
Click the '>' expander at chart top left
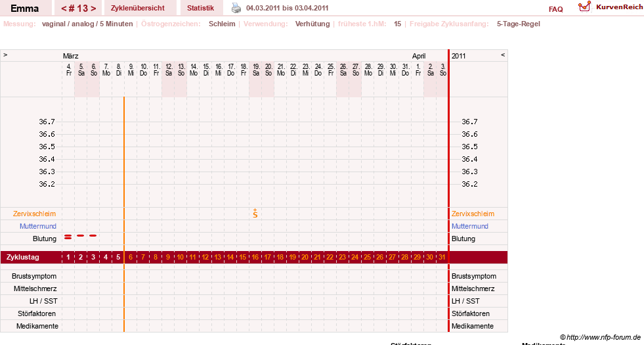5,55
